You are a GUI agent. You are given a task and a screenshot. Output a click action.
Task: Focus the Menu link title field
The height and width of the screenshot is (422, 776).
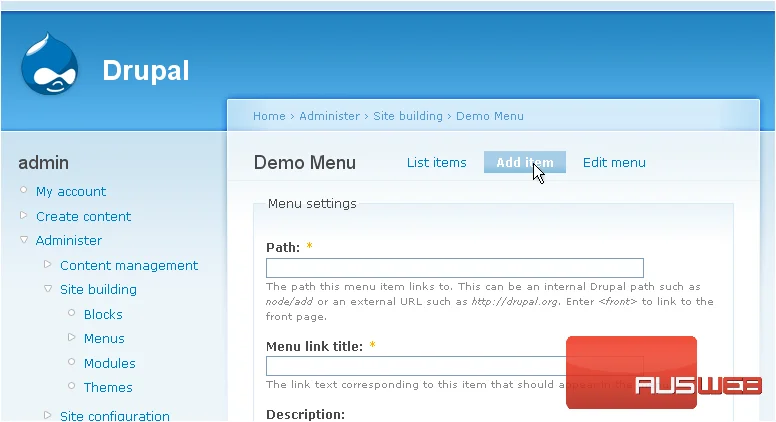pyautogui.click(x=455, y=366)
